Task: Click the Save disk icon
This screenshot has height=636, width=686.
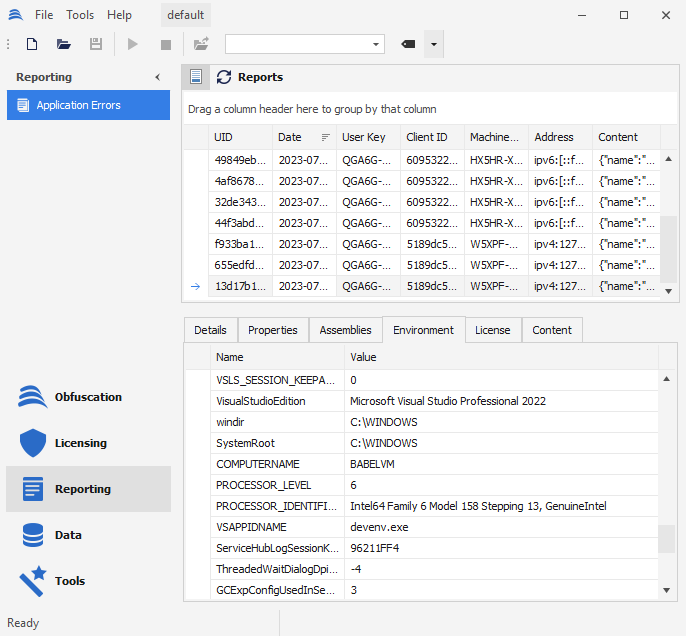Action: pyautogui.click(x=96, y=44)
